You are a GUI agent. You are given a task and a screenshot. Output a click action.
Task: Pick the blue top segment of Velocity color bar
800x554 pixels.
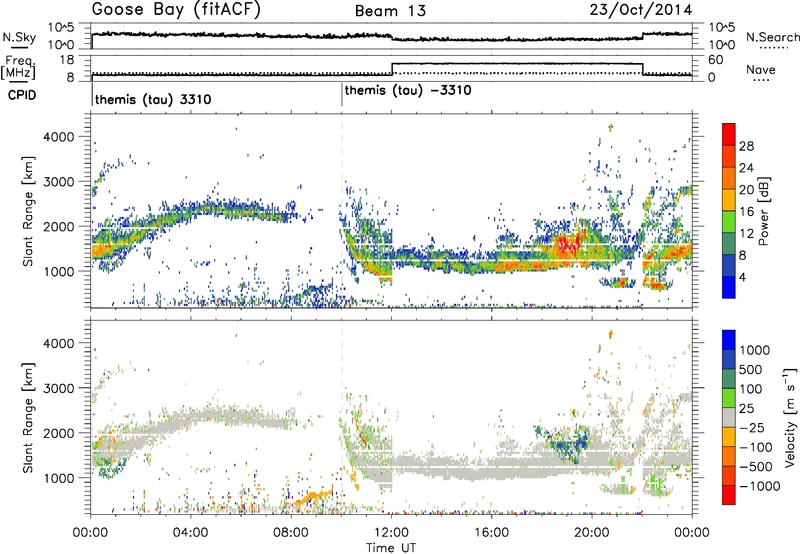point(729,340)
